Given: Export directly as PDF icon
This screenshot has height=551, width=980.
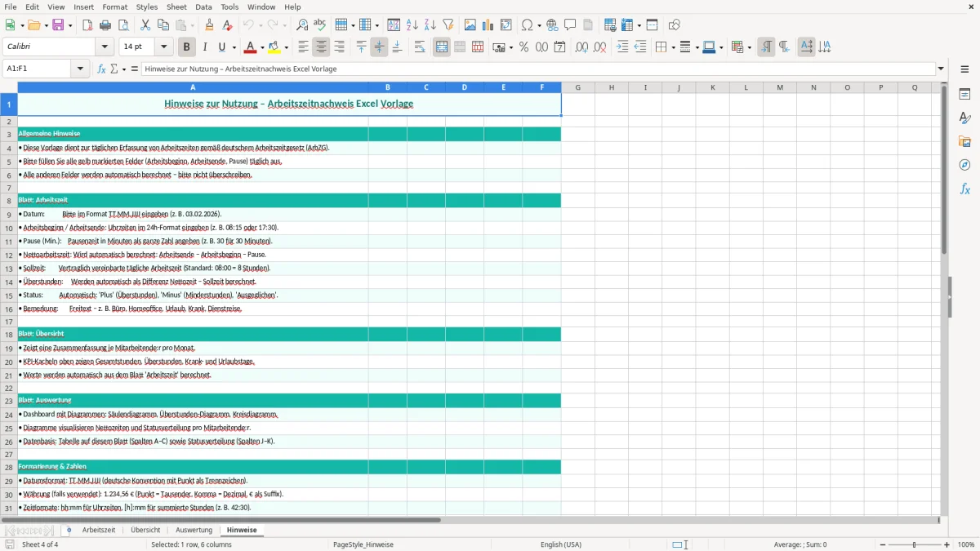Looking at the screenshot, I should (x=87, y=25).
